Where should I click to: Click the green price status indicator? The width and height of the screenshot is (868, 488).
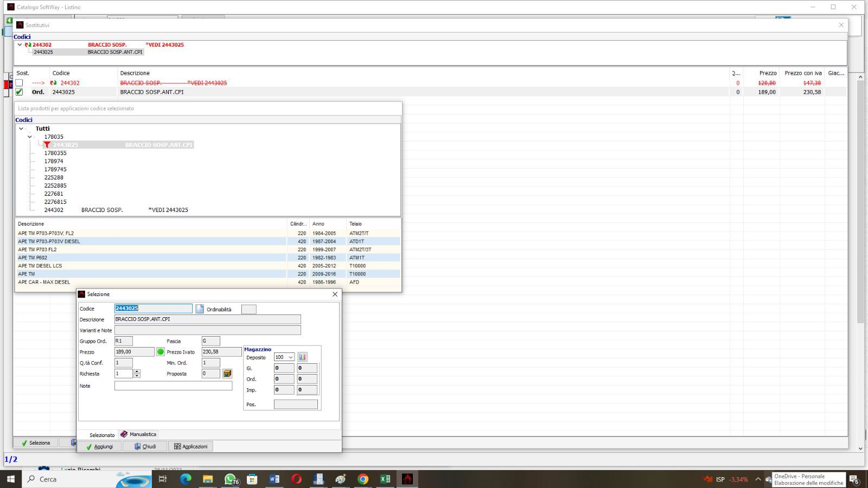pos(161,352)
